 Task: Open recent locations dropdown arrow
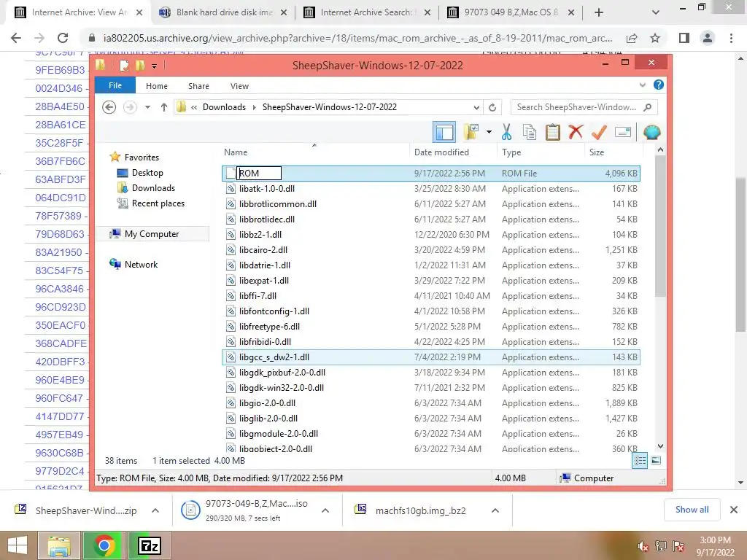(147, 107)
